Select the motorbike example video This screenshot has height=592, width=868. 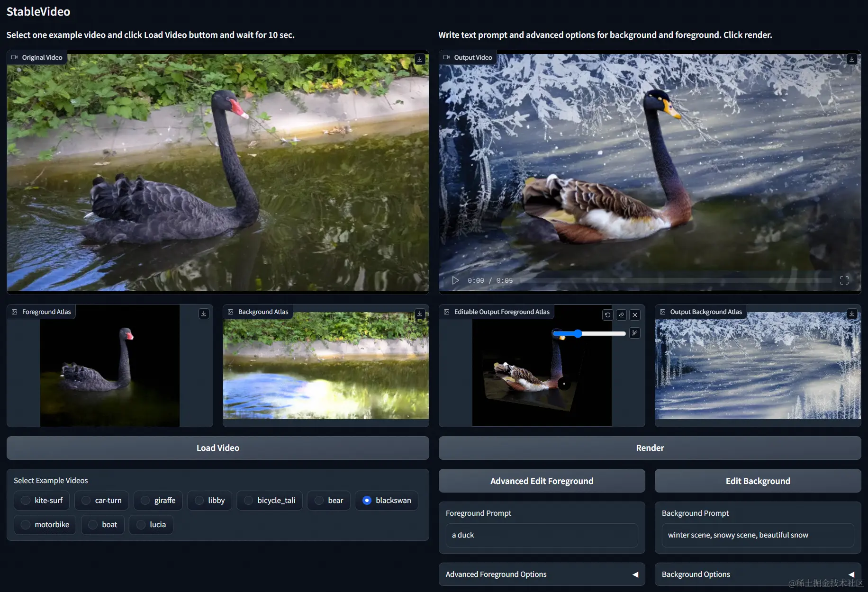(45, 524)
